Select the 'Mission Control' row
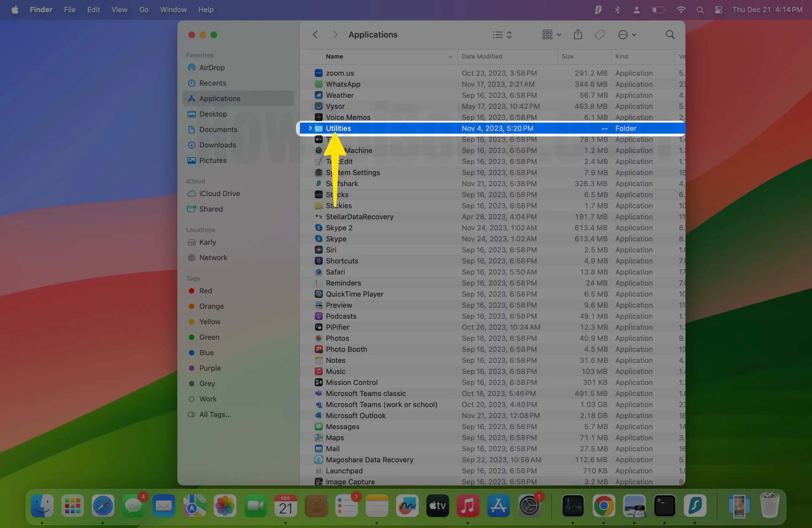The image size is (812, 528). click(x=492, y=383)
